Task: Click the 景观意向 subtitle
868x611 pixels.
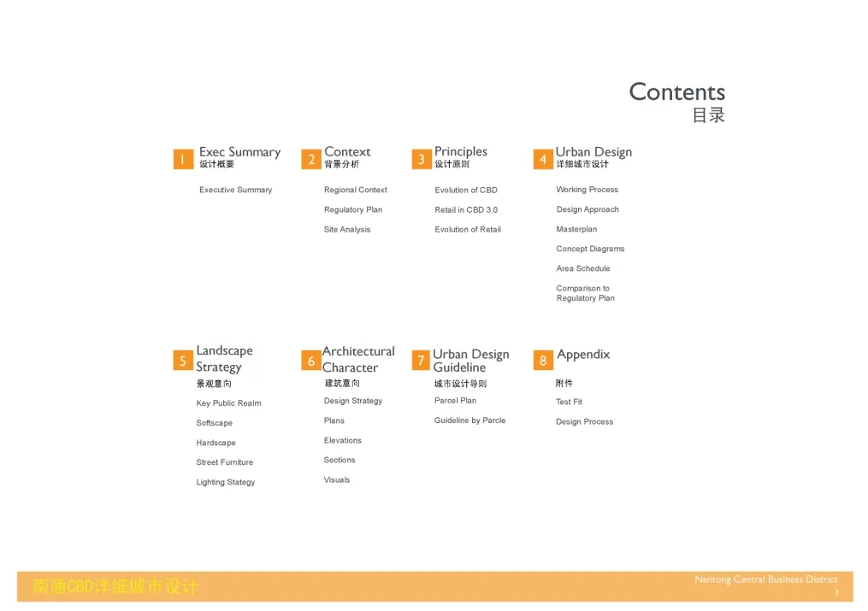Action: coord(214,384)
